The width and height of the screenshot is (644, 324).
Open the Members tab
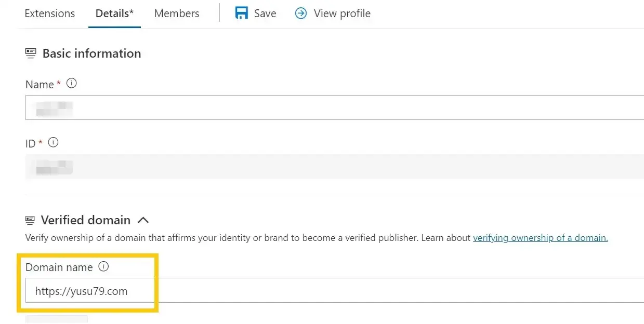177,14
